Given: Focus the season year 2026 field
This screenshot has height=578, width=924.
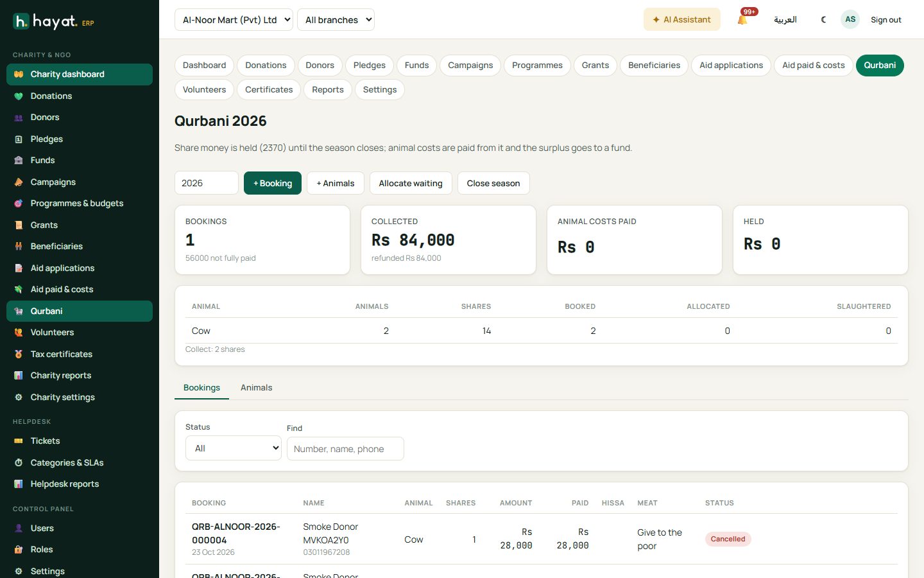Looking at the screenshot, I should coord(207,183).
